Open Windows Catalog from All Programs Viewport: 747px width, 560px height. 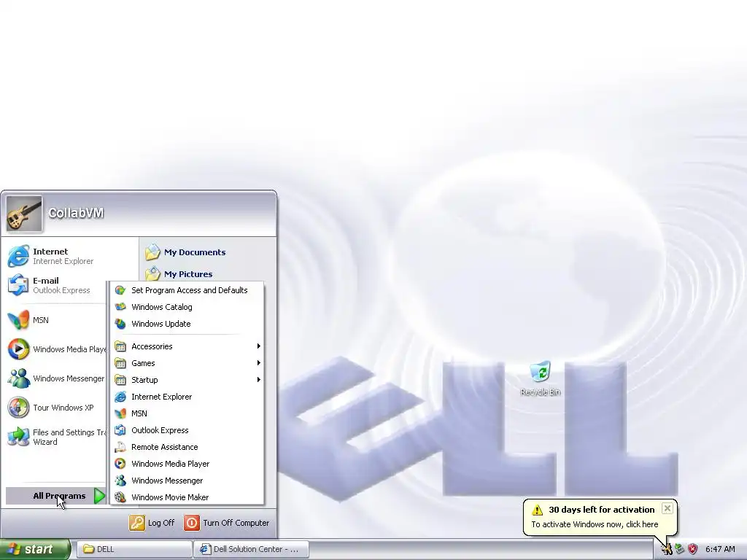187,307
